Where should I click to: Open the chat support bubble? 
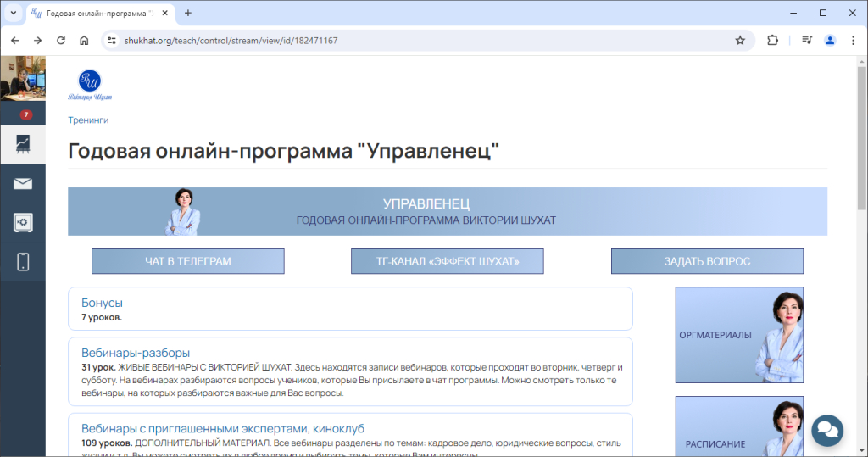pos(827,430)
